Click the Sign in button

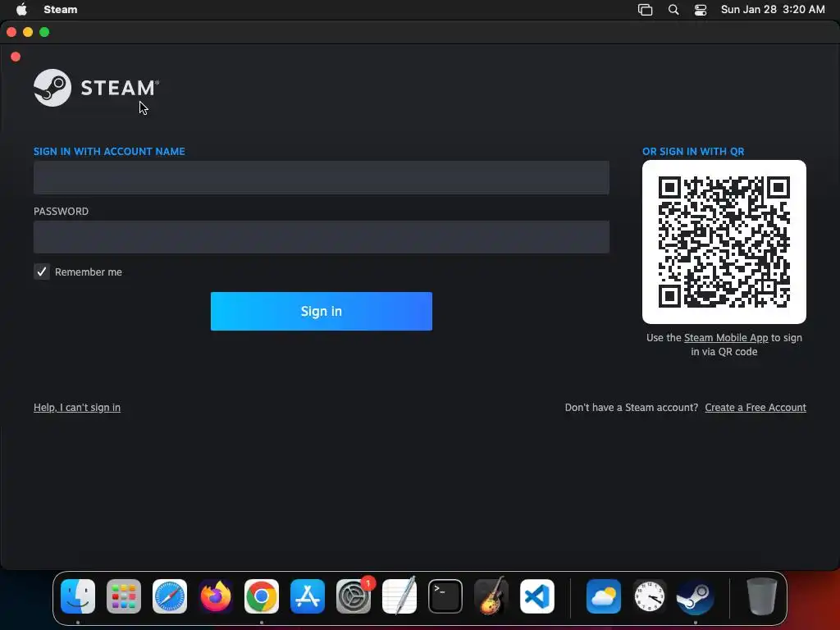point(321,311)
